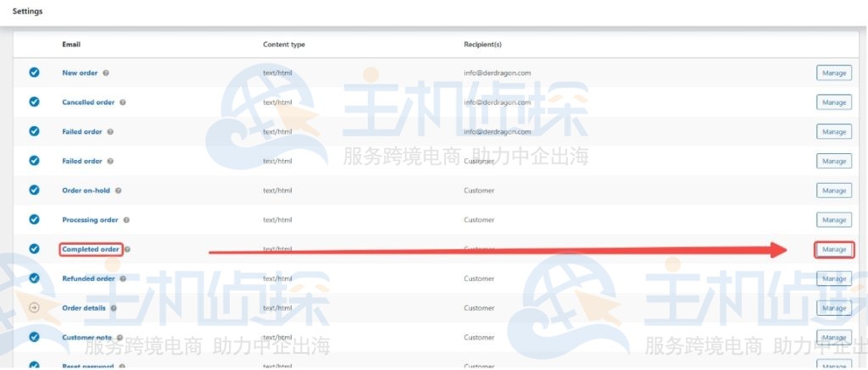
Task: Click Manage button in Customer note row
Action: point(834,337)
